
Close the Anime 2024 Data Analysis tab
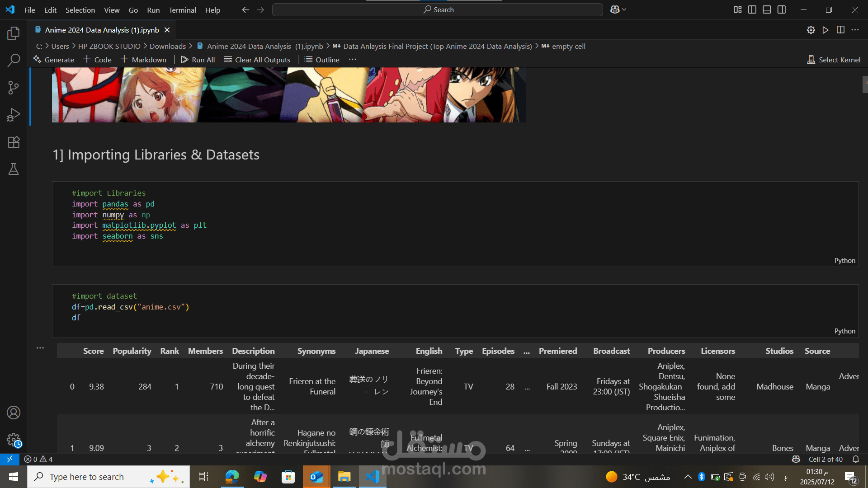pos(167,30)
